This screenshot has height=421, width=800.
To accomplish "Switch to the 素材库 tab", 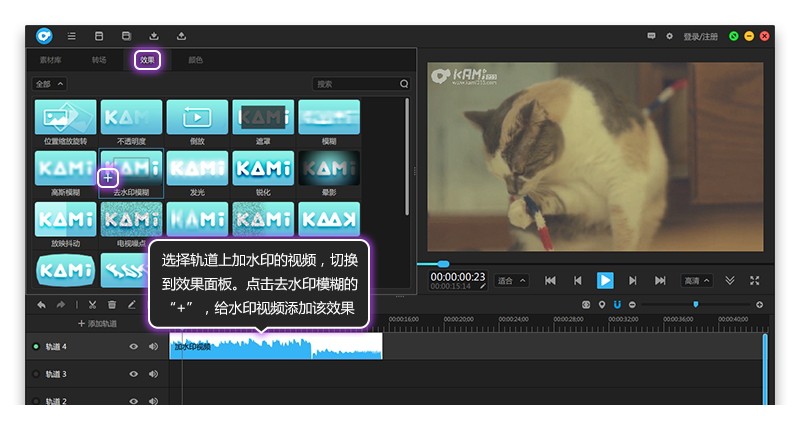I will tap(51, 60).
